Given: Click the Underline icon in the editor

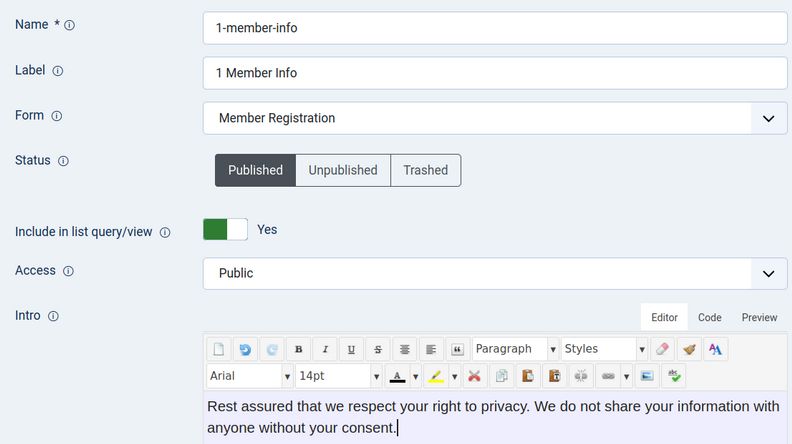Looking at the screenshot, I should (x=351, y=350).
